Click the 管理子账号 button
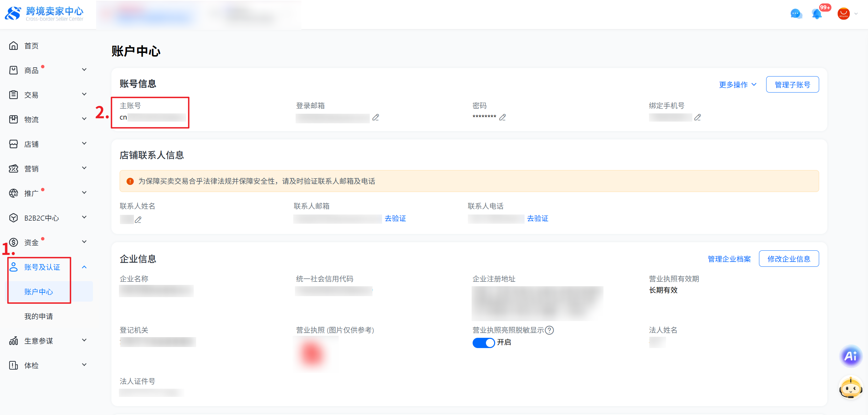The height and width of the screenshot is (415, 868). [x=792, y=85]
